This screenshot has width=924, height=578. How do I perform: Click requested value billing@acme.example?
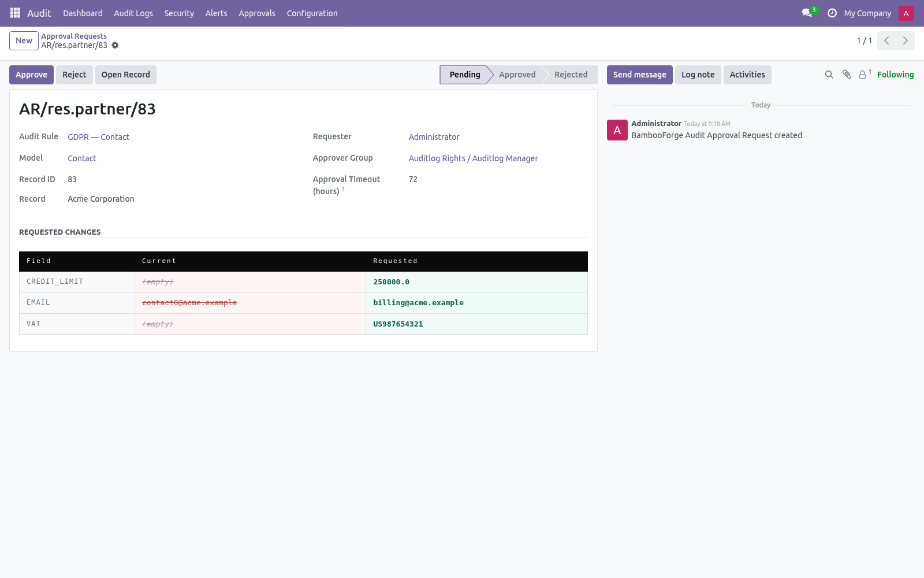[x=419, y=303]
